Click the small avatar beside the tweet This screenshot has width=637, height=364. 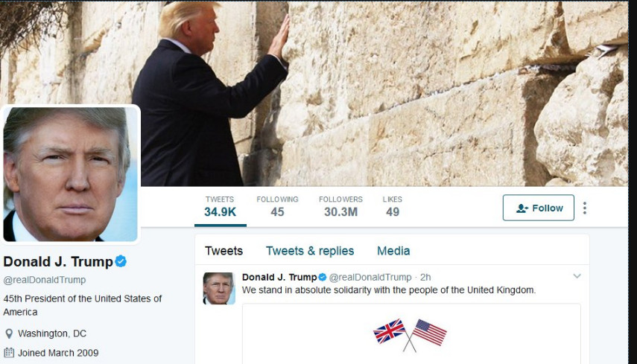(x=219, y=289)
